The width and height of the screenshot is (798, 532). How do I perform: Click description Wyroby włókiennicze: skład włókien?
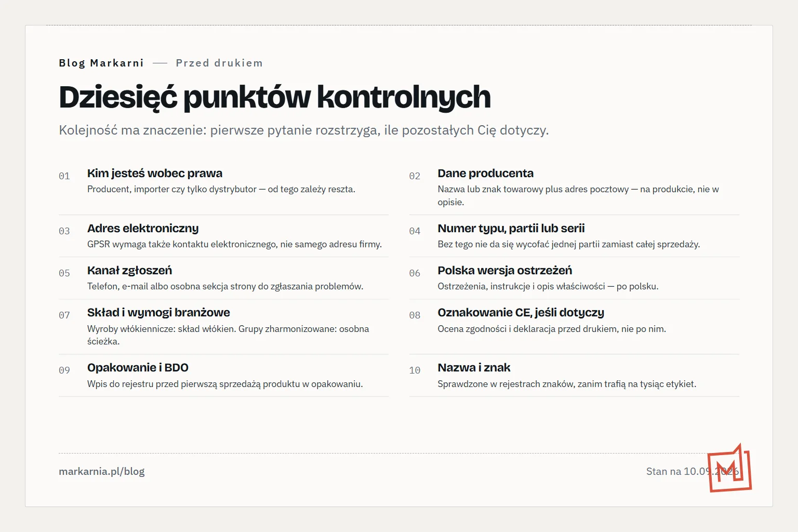[228, 335]
